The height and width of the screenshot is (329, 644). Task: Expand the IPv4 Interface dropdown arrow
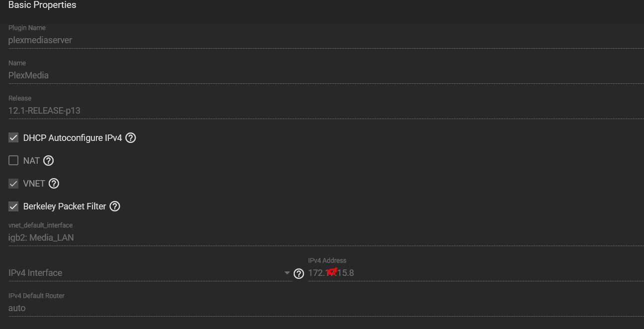287,273
